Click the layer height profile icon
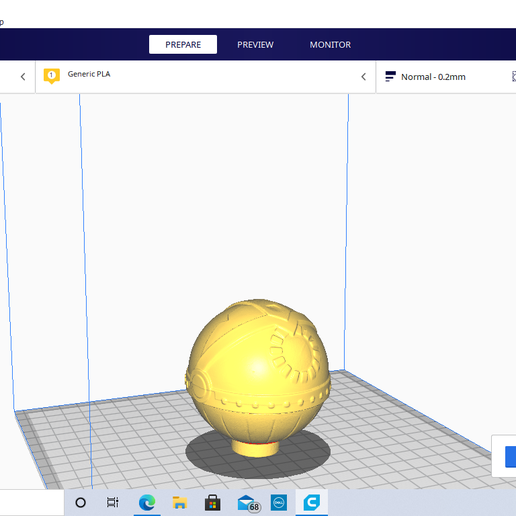 tap(390, 76)
